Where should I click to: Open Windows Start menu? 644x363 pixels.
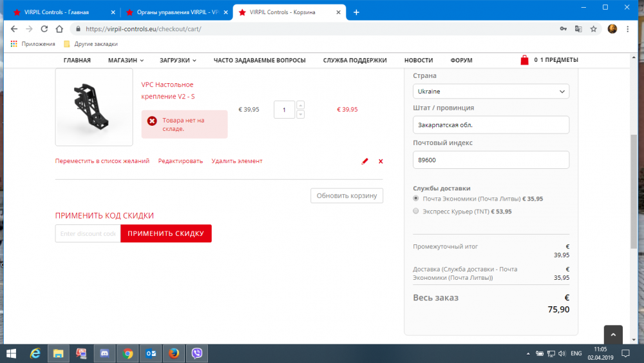pos(12,353)
